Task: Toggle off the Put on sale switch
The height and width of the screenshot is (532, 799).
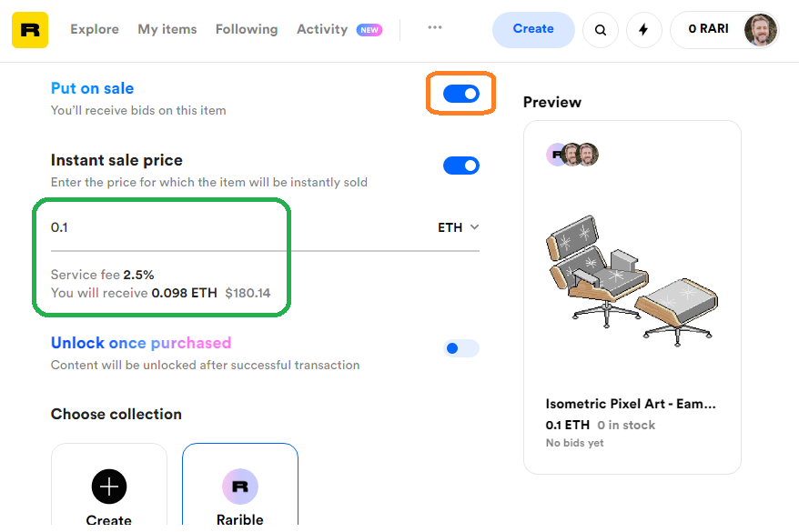Action: coord(461,94)
